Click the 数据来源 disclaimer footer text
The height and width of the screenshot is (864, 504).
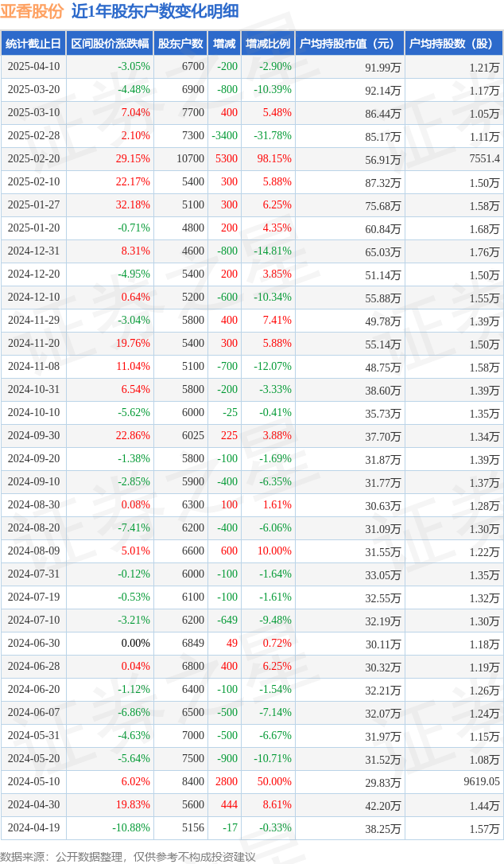coord(128,857)
